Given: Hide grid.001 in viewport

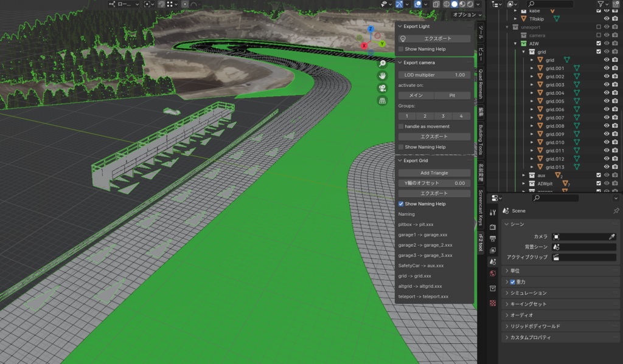Looking at the screenshot, I should (607, 68).
